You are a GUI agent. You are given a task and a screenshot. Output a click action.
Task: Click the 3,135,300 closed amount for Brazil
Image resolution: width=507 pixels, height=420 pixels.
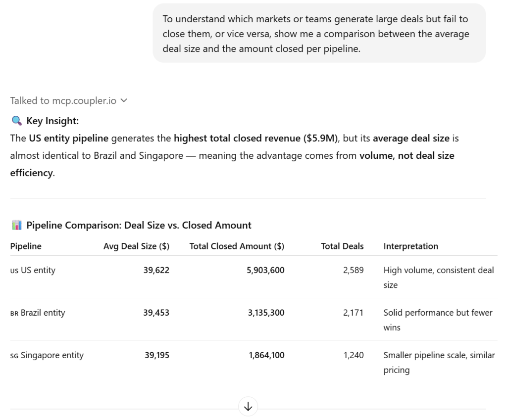coord(266,313)
